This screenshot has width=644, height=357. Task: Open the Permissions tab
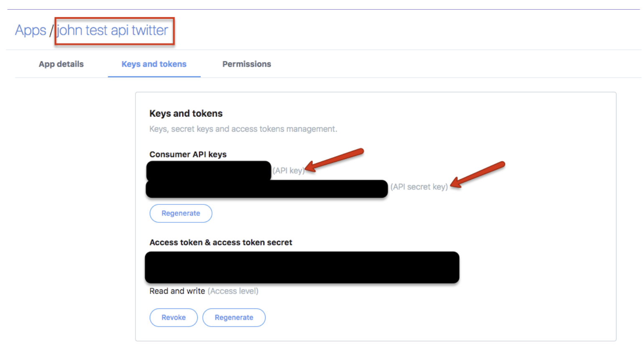pos(247,64)
